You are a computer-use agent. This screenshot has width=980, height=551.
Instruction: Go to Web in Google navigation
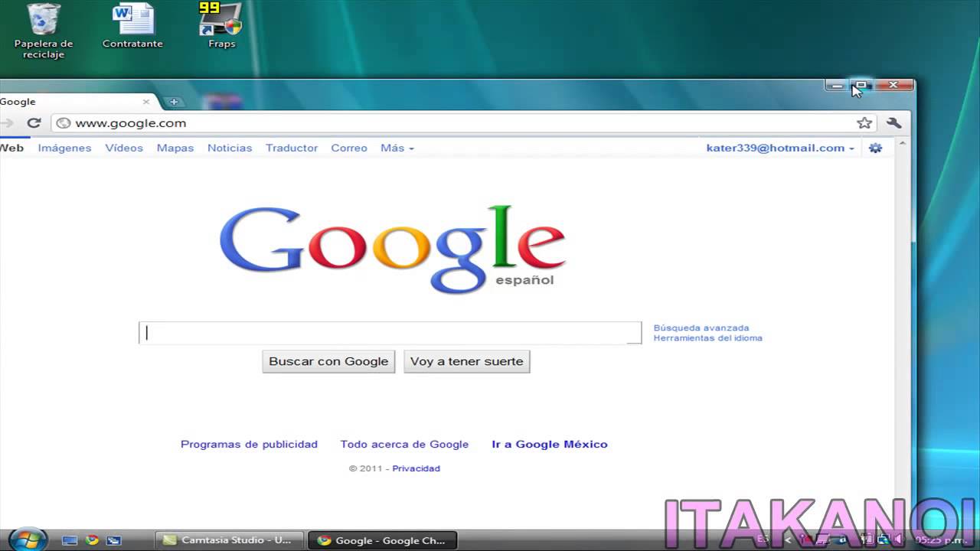(11, 148)
